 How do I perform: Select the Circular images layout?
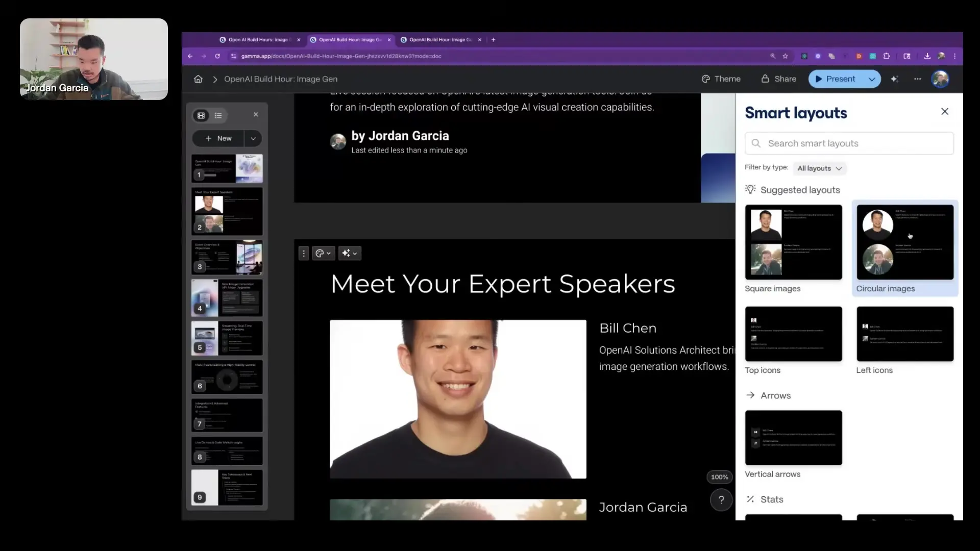click(x=904, y=242)
